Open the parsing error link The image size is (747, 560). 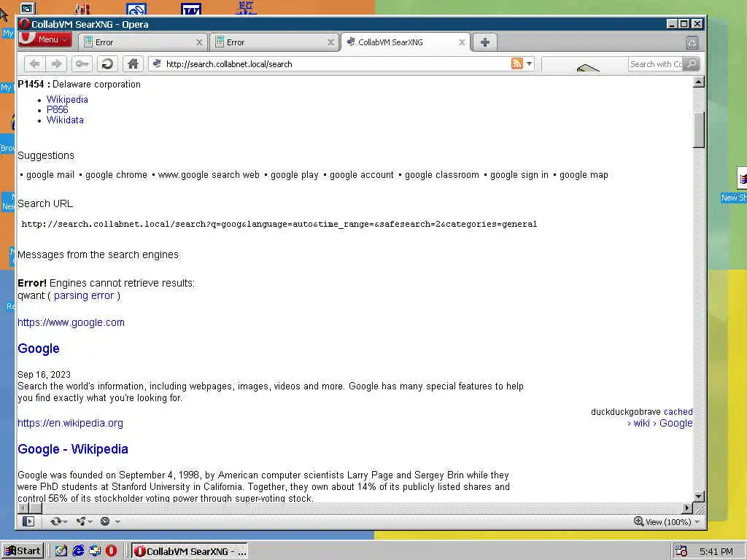click(x=84, y=296)
